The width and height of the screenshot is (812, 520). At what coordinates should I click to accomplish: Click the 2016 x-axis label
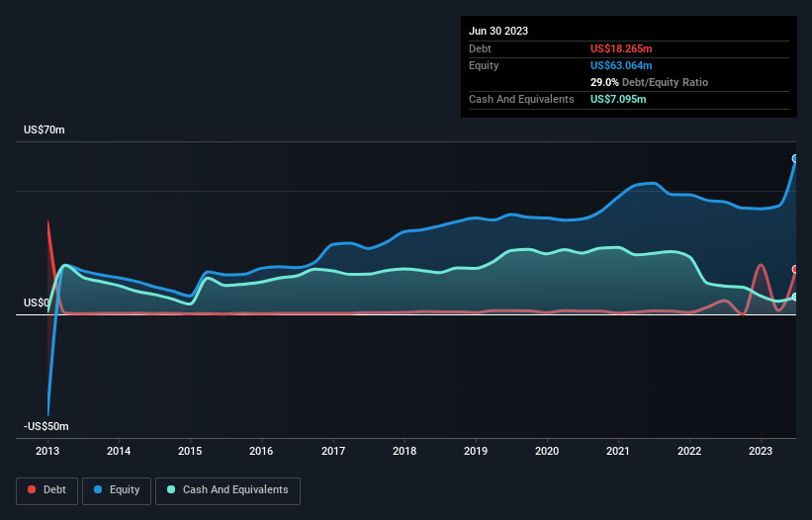[x=261, y=451]
